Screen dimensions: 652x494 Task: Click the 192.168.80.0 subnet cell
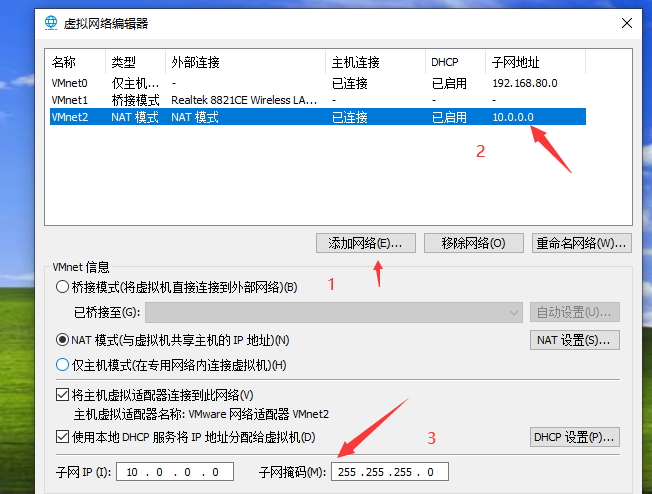[x=525, y=83]
